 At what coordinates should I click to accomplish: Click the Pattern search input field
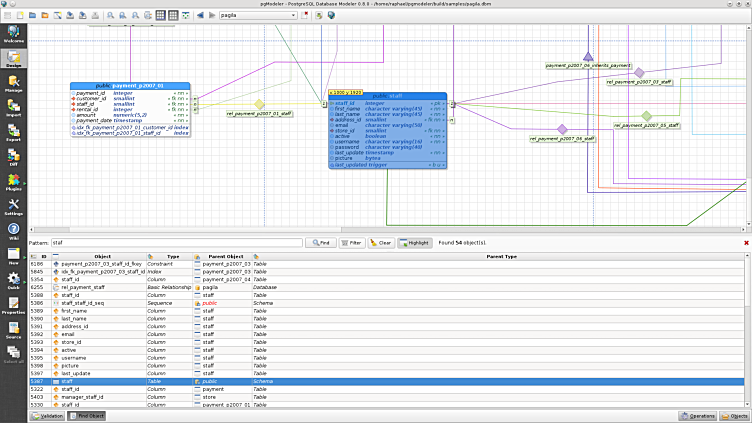177,243
